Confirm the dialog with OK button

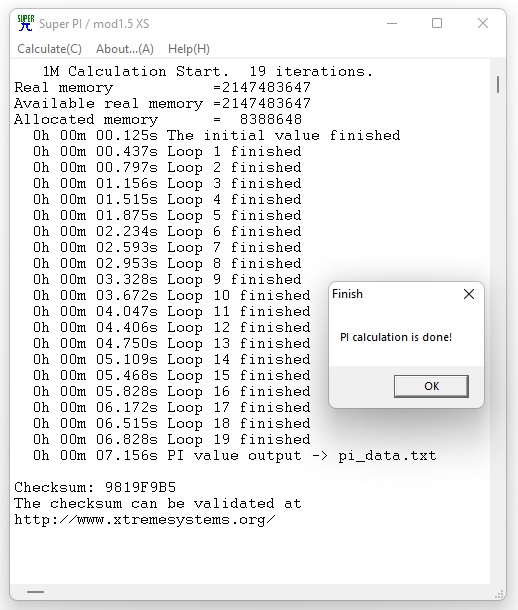click(431, 386)
